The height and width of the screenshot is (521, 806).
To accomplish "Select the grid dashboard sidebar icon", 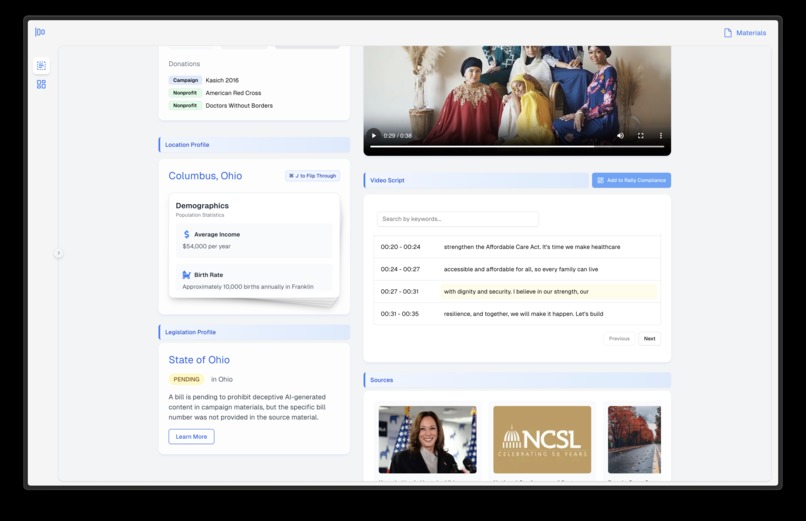I will coord(41,84).
